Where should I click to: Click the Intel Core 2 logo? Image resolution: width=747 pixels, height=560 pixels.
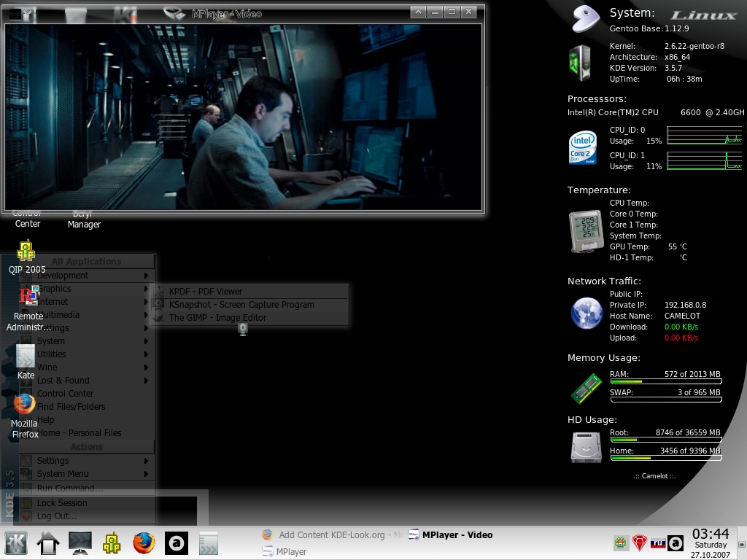pyautogui.click(x=583, y=148)
